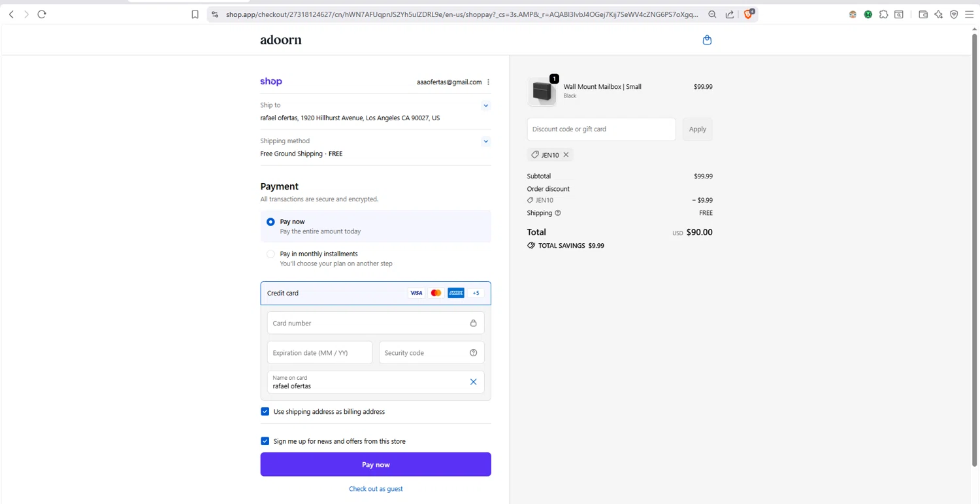Click Check out as guest link

tap(376, 489)
